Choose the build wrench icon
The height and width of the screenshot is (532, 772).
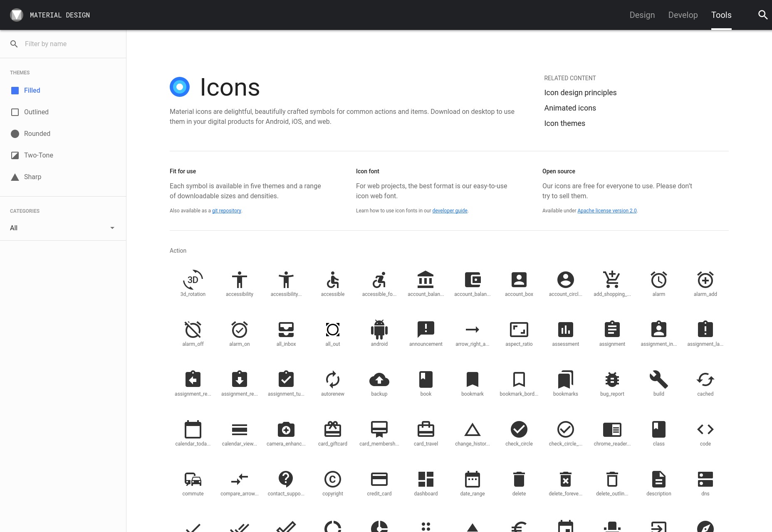click(x=659, y=379)
